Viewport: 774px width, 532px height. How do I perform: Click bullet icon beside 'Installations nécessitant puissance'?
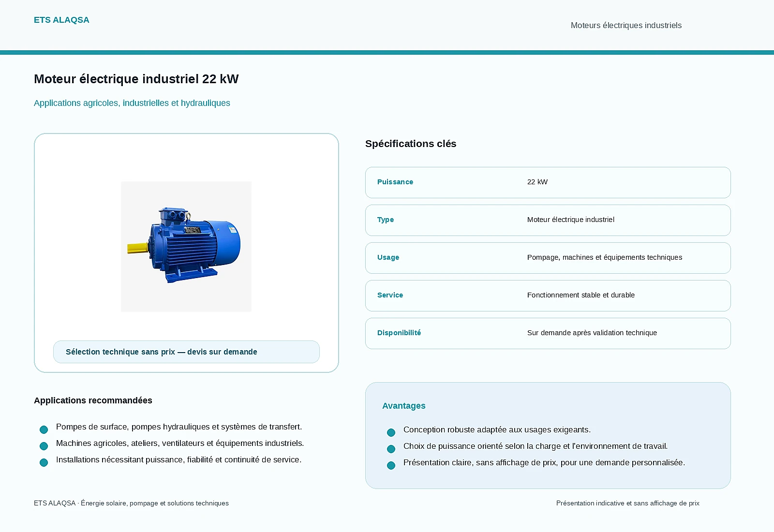44,462
